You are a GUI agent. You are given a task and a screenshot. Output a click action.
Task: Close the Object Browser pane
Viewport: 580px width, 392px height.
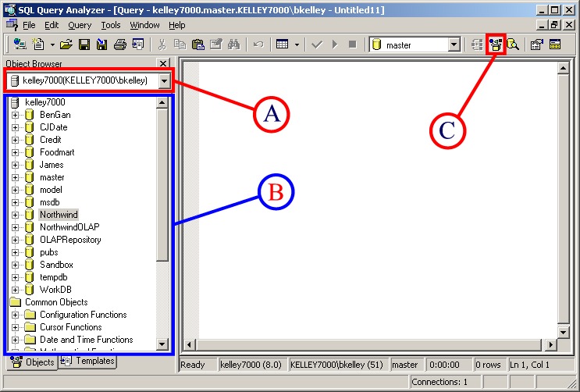pyautogui.click(x=162, y=63)
